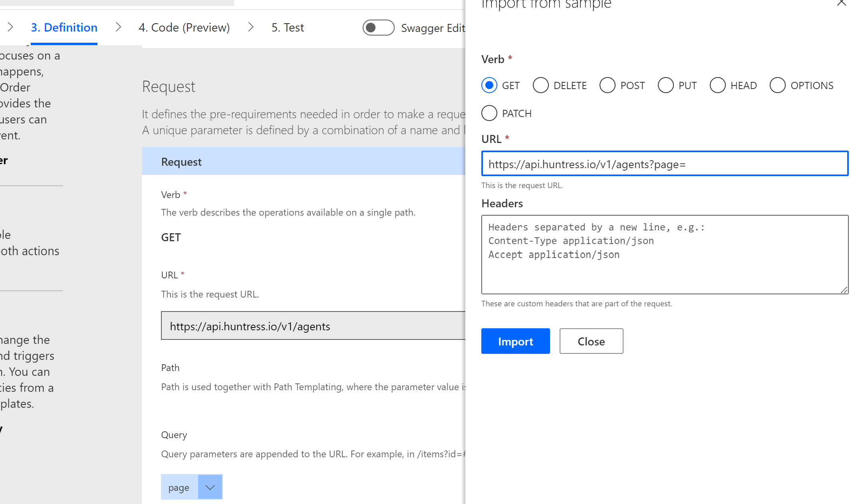
Task: Choose POST as the verb
Action: 608,85
